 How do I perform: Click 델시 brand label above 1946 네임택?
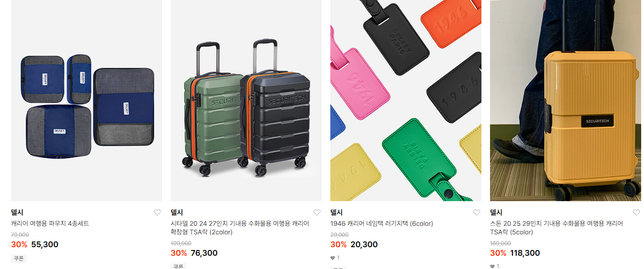tap(336, 213)
